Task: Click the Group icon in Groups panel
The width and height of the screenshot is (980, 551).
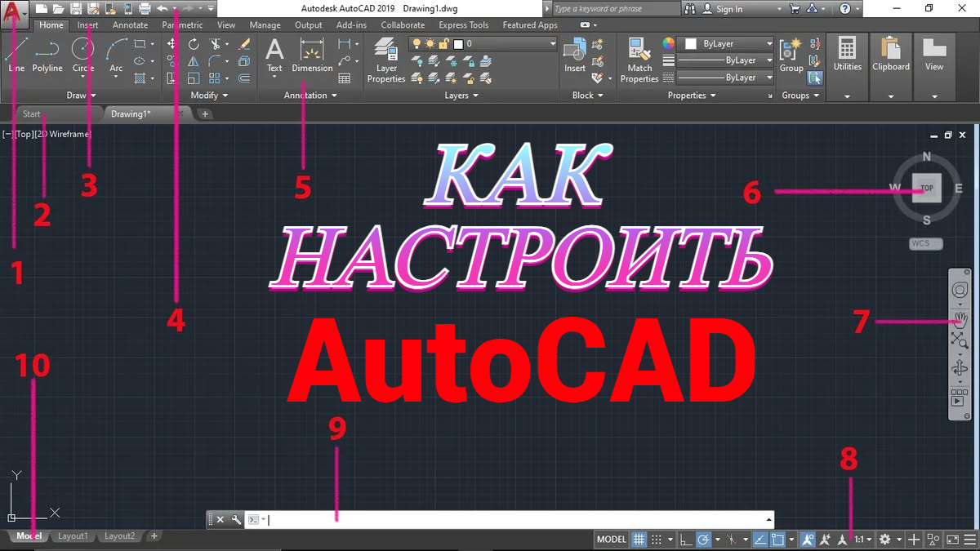Action: 791,55
